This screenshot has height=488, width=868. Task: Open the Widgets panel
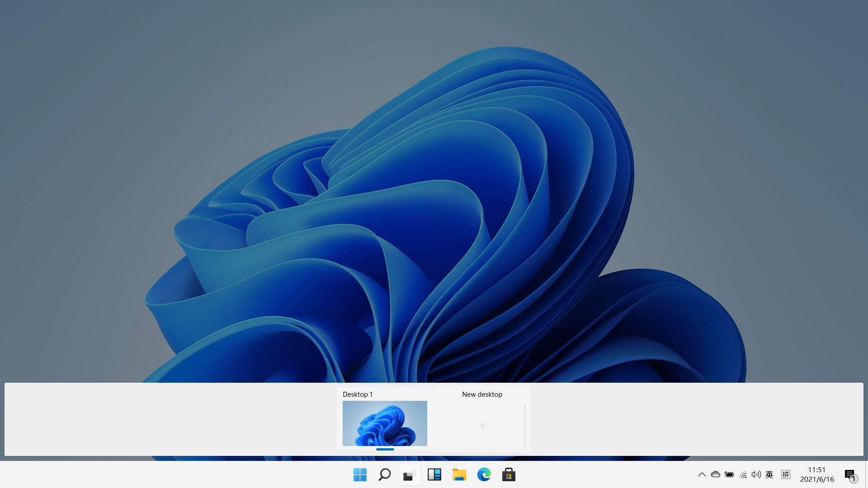coord(434,475)
